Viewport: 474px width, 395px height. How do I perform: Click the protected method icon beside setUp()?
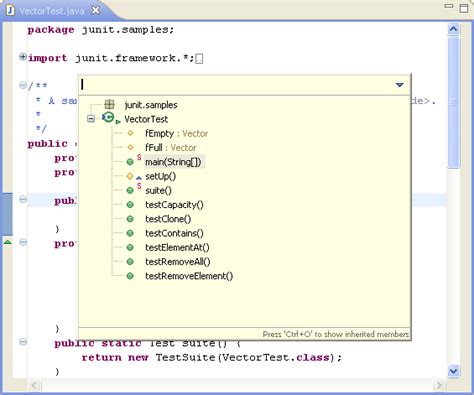click(x=130, y=176)
